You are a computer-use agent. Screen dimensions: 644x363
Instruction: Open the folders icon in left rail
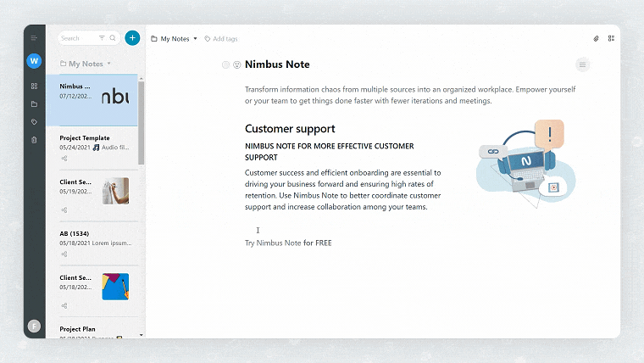click(34, 104)
